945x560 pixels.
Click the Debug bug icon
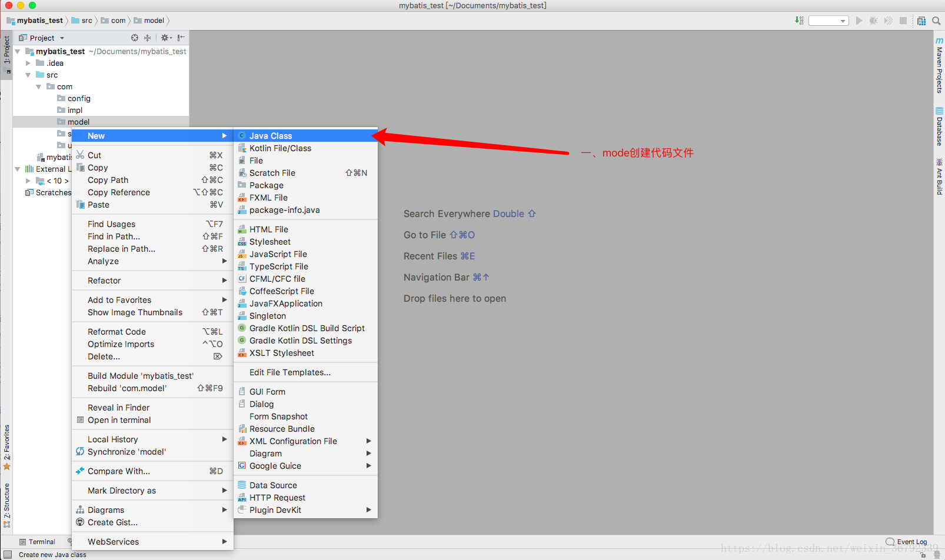click(874, 21)
